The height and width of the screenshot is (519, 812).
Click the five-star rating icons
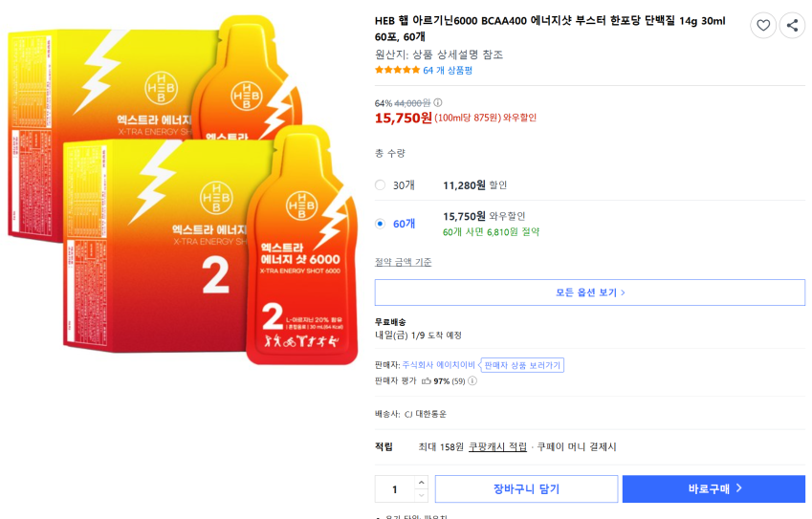click(397, 70)
